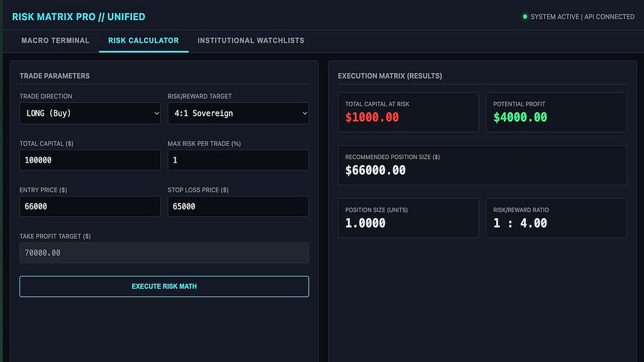Viewport: 644px width, 362px height.
Task: Click the Execution Matrix (Results) heading
Action: pyautogui.click(x=390, y=76)
